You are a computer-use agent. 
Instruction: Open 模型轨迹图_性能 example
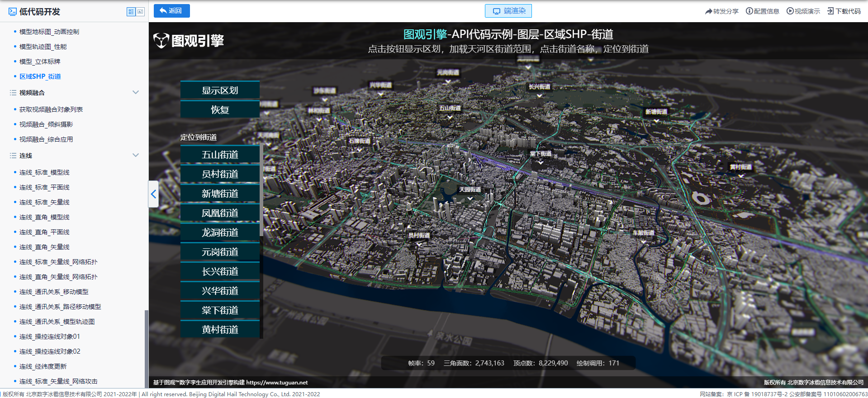[x=43, y=47]
